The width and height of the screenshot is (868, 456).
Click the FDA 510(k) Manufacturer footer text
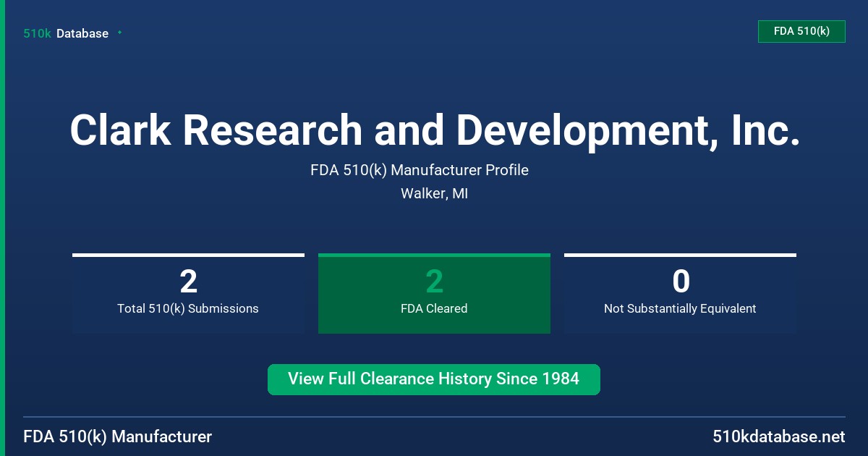tap(118, 436)
